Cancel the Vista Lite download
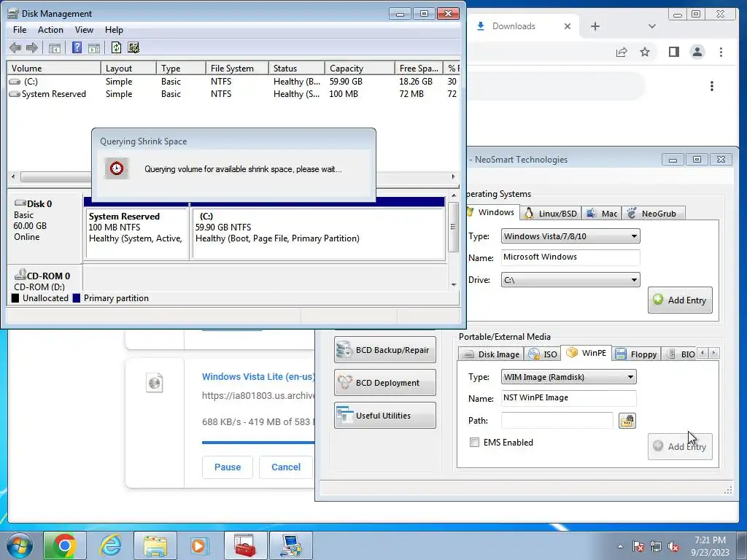This screenshot has height=560, width=747. pos(286,467)
